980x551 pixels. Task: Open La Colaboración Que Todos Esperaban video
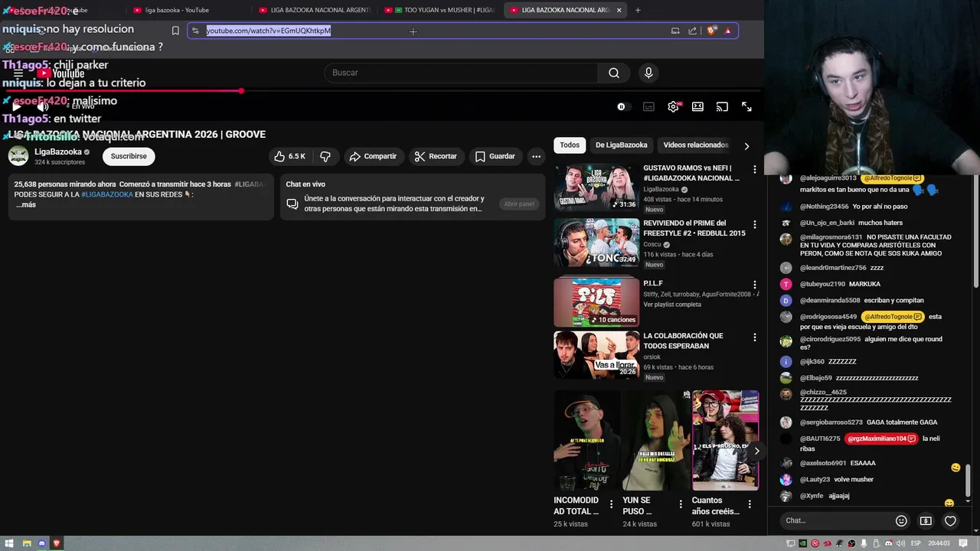[x=596, y=355]
